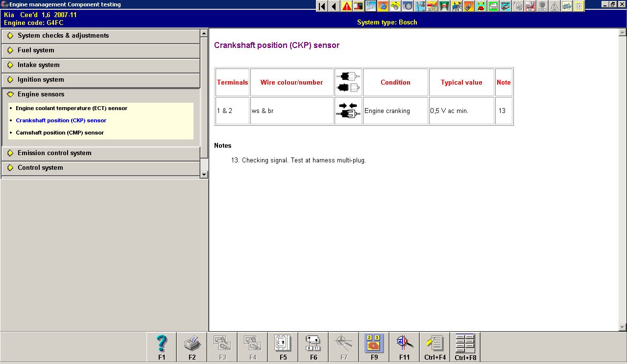Go to first page with skip-back arrow
Image resolution: width=627 pixels, height=364 pixels.
click(322, 6)
